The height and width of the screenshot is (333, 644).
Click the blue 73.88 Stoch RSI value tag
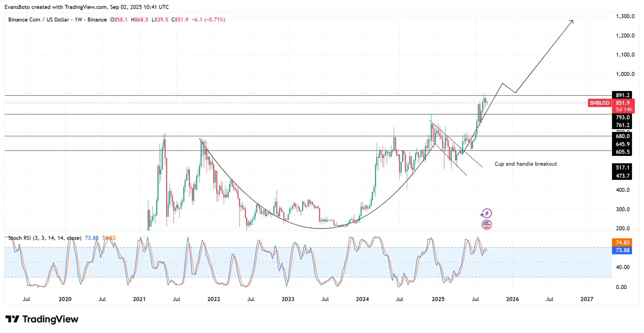click(x=623, y=250)
